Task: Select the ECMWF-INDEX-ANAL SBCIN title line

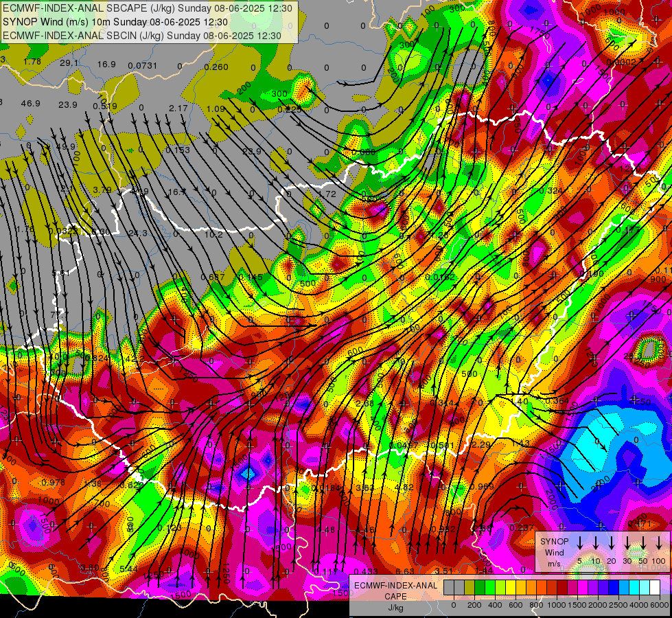Action: click(142, 36)
